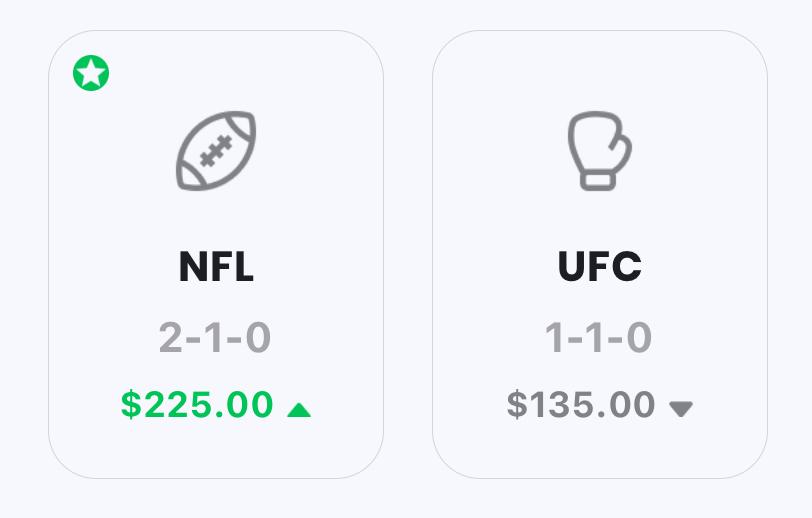This screenshot has width=812, height=518.
Task: Expand NFL earnings trend arrow
Action: (299, 409)
